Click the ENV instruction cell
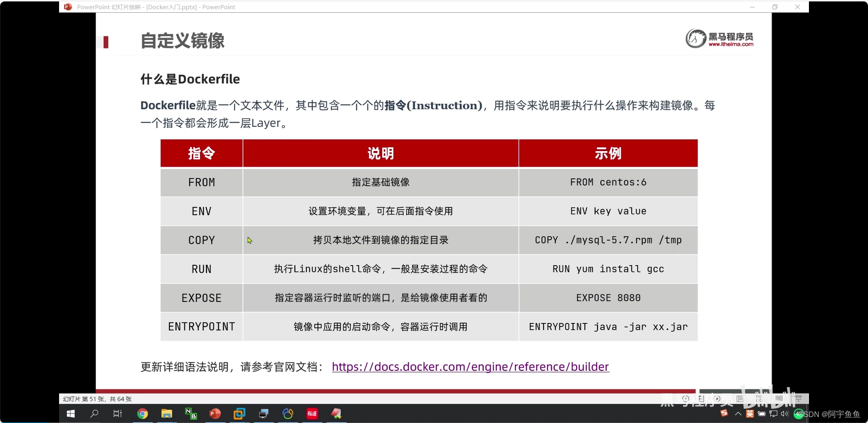Screen dimensions: 868x423 (201, 211)
